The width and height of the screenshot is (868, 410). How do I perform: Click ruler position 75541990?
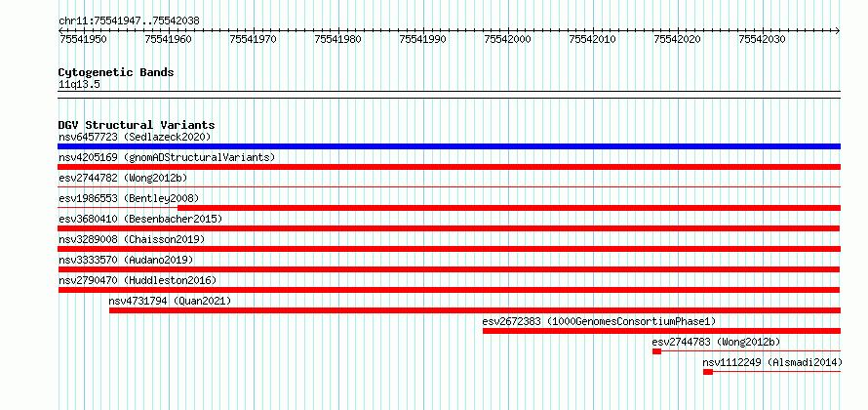click(x=423, y=39)
